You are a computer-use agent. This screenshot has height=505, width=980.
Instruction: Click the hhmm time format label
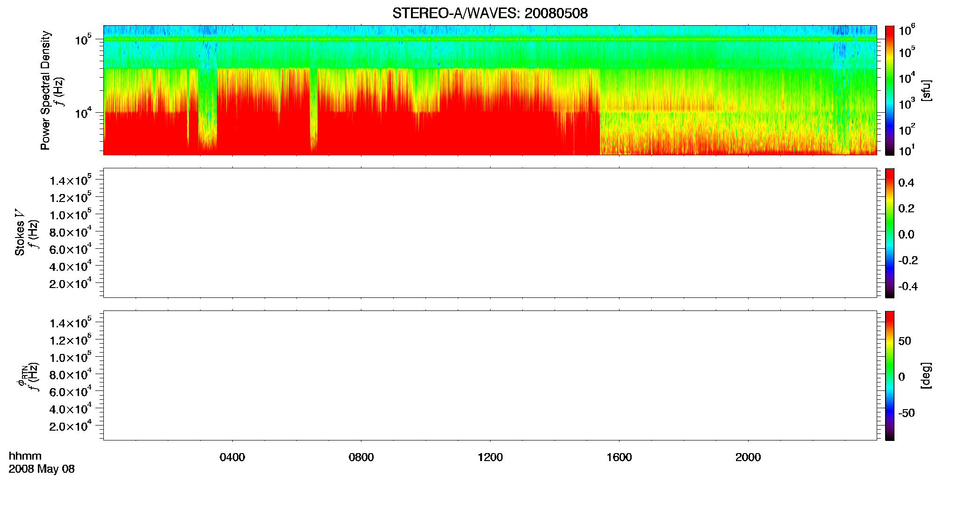(x=25, y=456)
